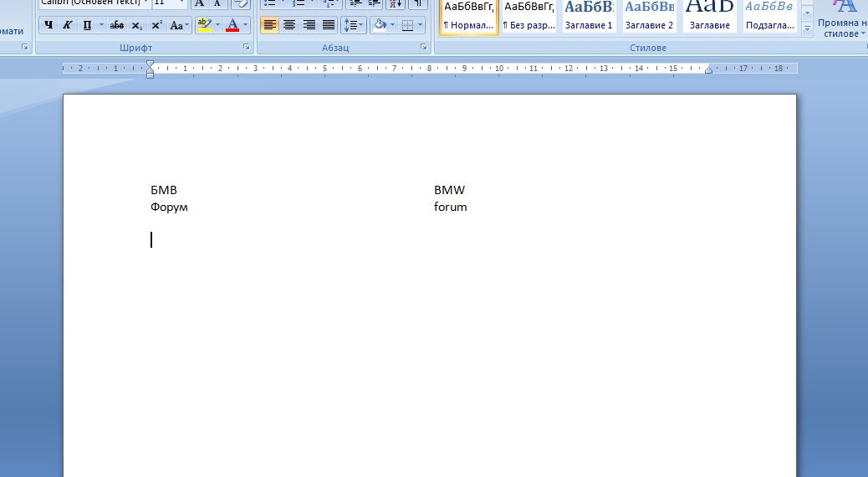Viewport: 868px width, 477px height.
Task: Toggle strikethrough formatting (abc)
Action: (117, 25)
